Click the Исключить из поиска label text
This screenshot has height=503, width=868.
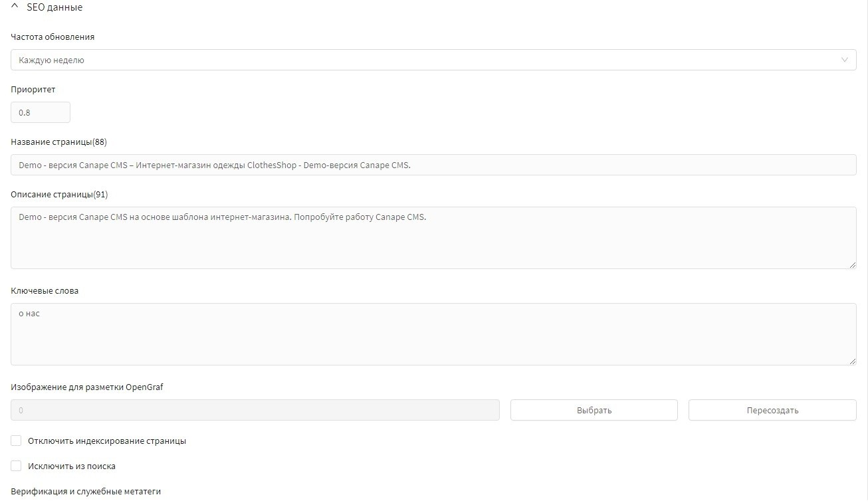(x=72, y=466)
